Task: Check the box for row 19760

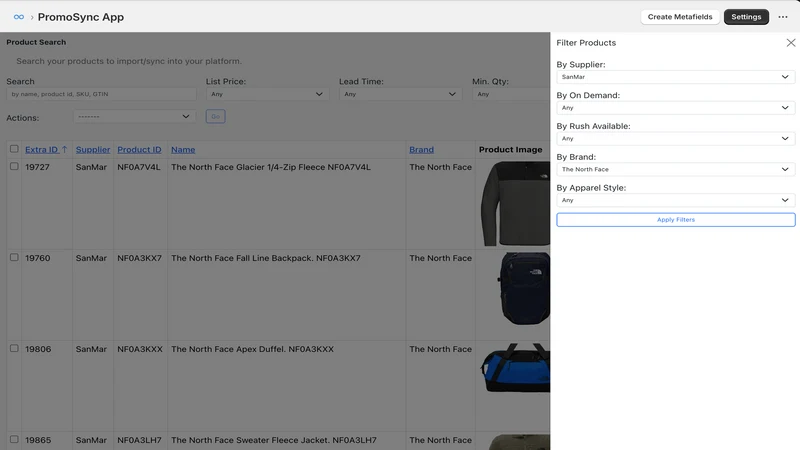Action: (14, 257)
